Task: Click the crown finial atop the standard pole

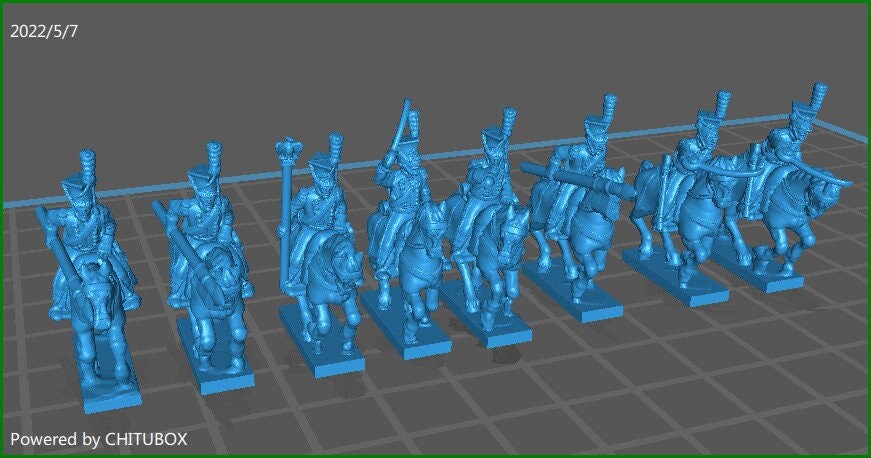Action: coord(289,151)
